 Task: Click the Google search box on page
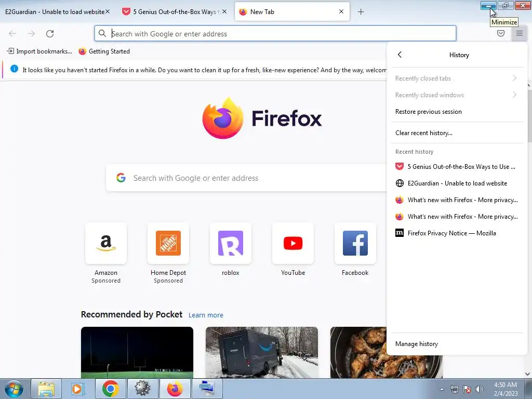[246, 178]
